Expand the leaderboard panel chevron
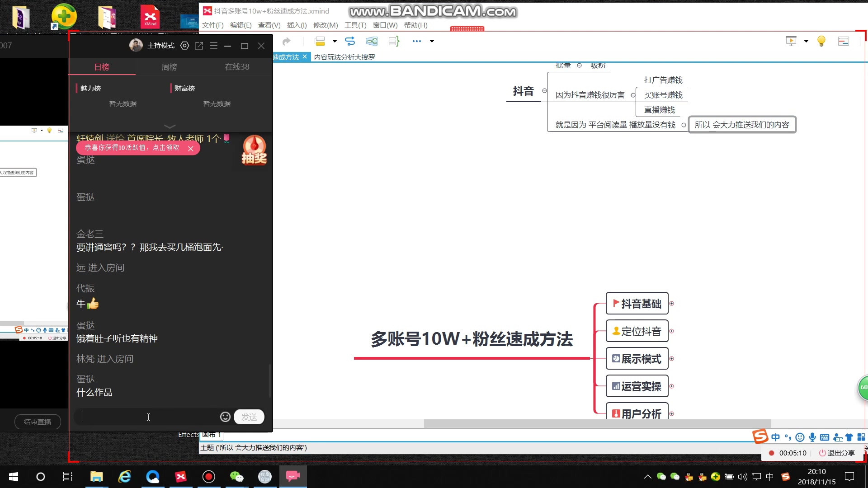The height and width of the screenshot is (488, 868). tap(170, 127)
